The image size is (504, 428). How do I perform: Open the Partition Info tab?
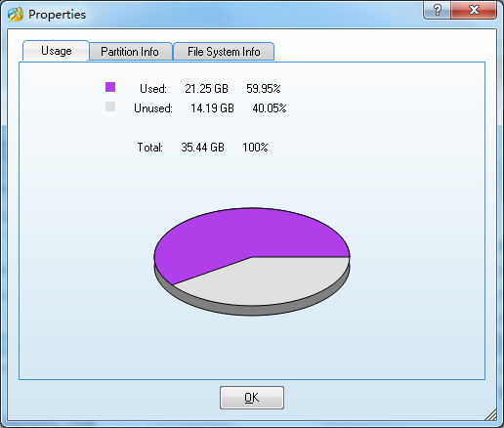130,52
